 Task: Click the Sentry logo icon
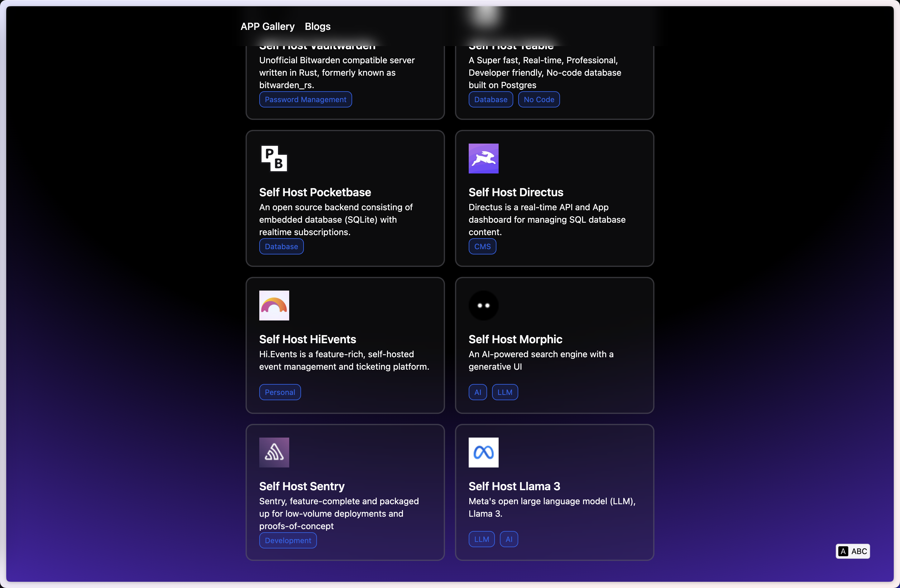point(274,452)
